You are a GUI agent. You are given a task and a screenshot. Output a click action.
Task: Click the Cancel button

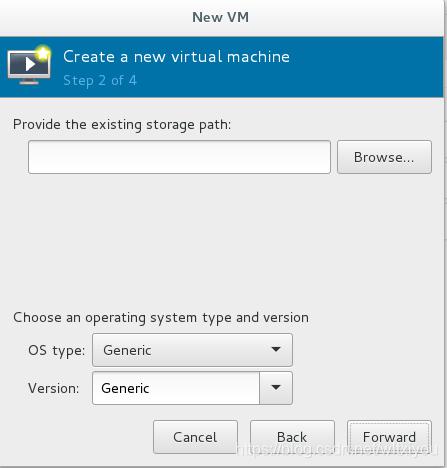pos(195,437)
